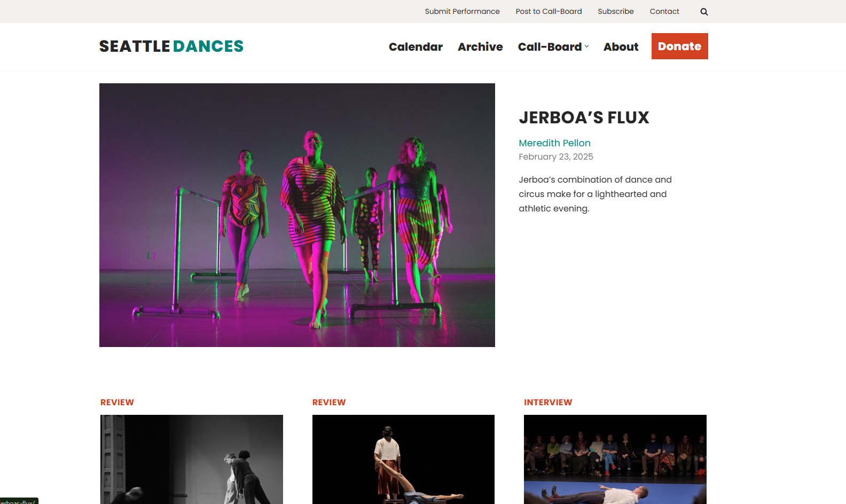Image resolution: width=846 pixels, height=504 pixels.
Task: Open the Jerboa's Flux headline
Action: coord(584,117)
